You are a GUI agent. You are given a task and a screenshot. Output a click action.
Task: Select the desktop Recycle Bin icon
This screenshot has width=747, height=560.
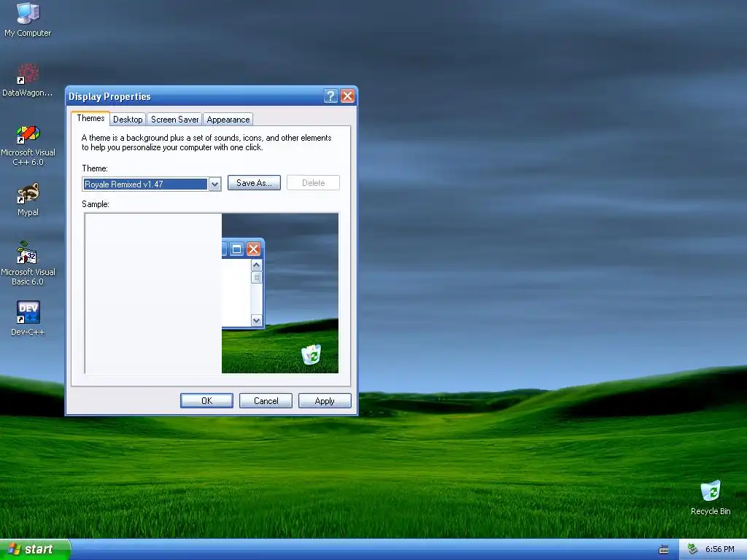[711, 497]
